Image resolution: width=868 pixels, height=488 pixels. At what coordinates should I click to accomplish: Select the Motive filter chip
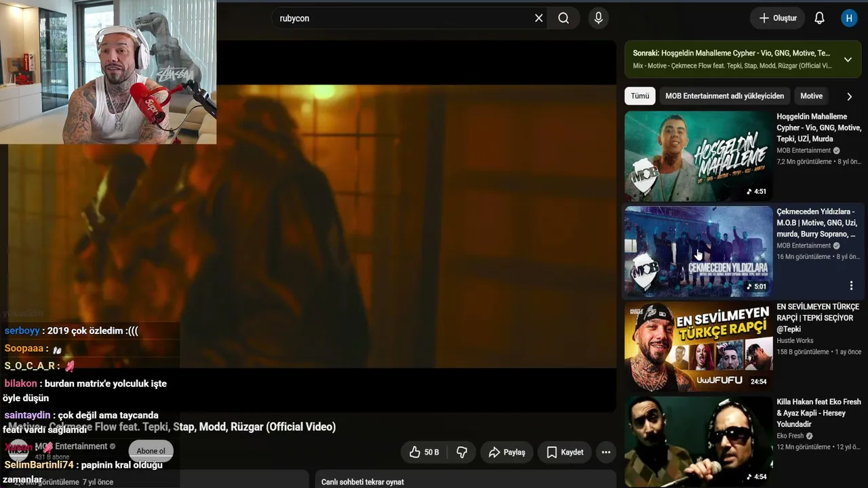click(x=811, y=96)
